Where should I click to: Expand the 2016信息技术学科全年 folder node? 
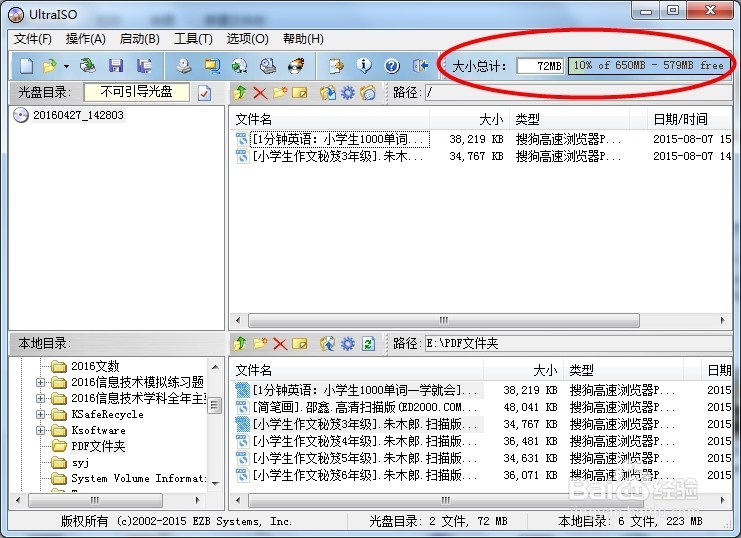click(41, 399)
